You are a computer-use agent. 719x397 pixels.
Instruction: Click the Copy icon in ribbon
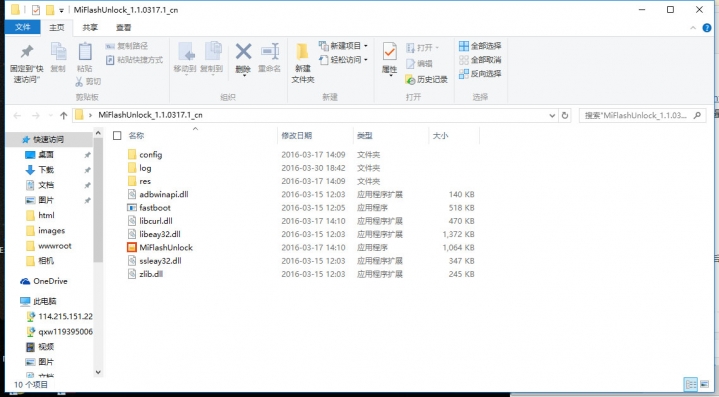(58, 51)
